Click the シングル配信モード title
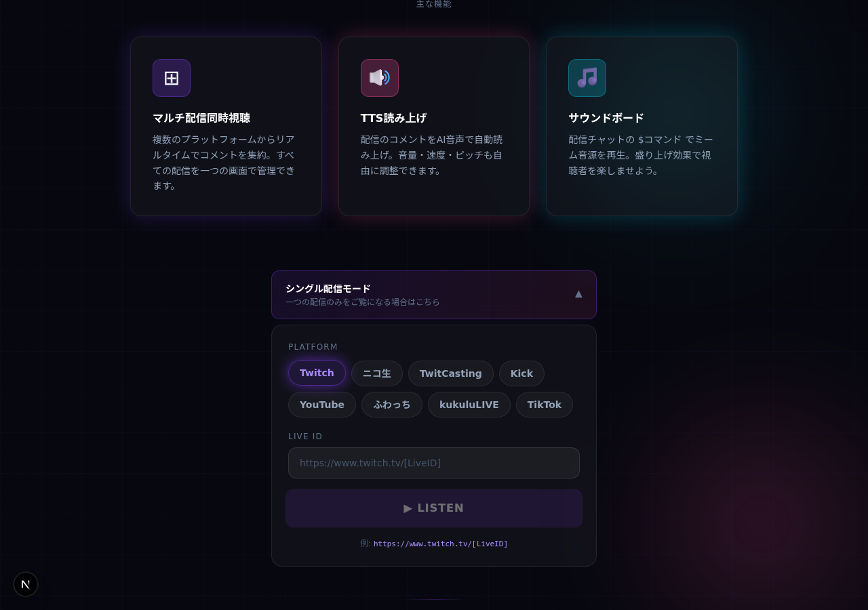This screenshot has width=868, height=610. point(328,289)
